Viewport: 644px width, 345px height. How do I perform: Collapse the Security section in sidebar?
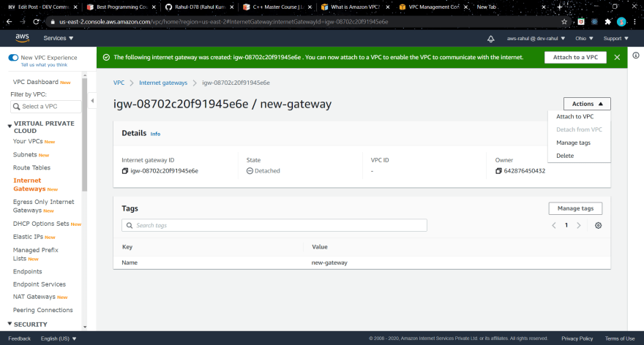coord(10,324)
